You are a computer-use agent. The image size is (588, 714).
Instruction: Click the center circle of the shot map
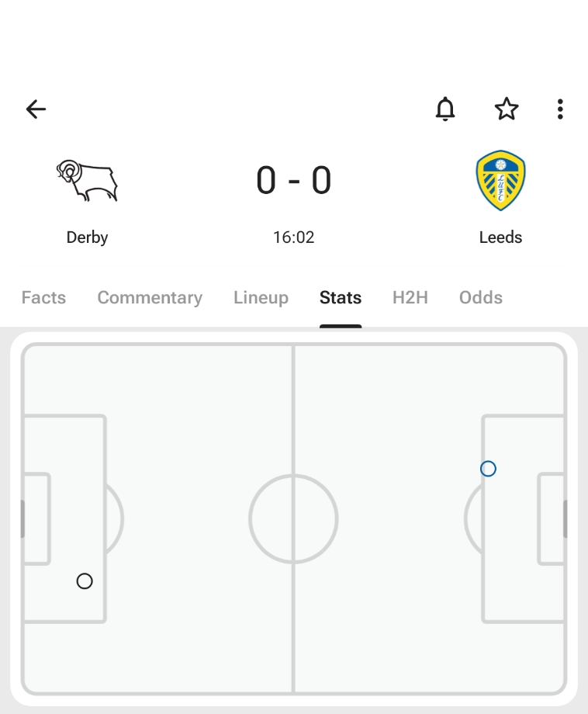(x=293, y=518)
